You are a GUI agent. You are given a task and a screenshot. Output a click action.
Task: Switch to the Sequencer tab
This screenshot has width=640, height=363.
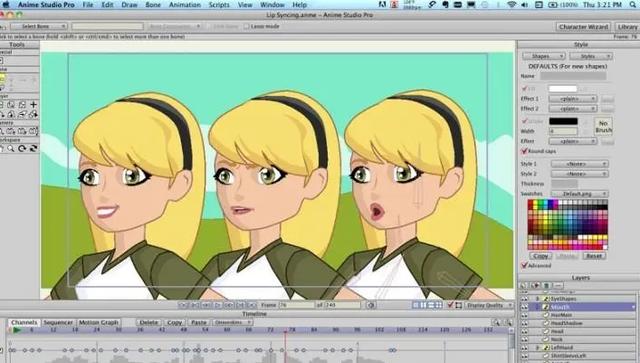point(58,322)
